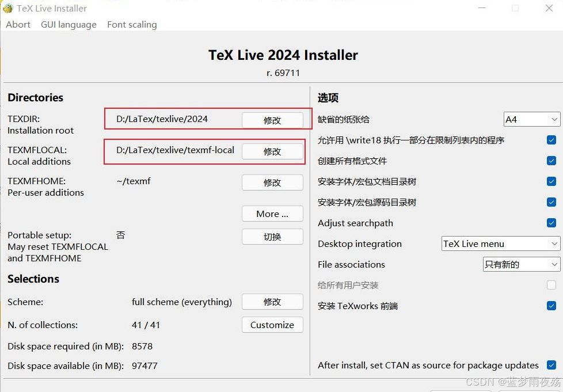Click the TeX Live Installer title bar icon
The width and height of the screenshot is (563, 392).
point(7,8)
